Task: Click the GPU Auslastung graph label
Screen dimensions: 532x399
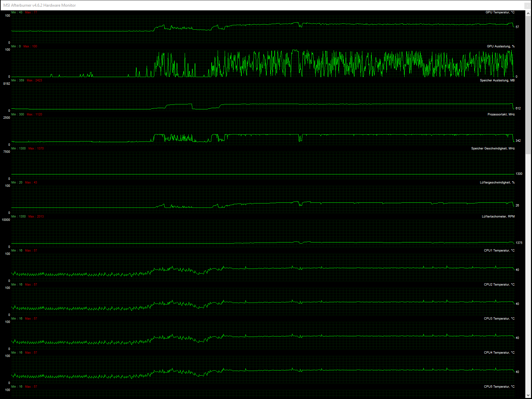Action: tap(501, 46)
